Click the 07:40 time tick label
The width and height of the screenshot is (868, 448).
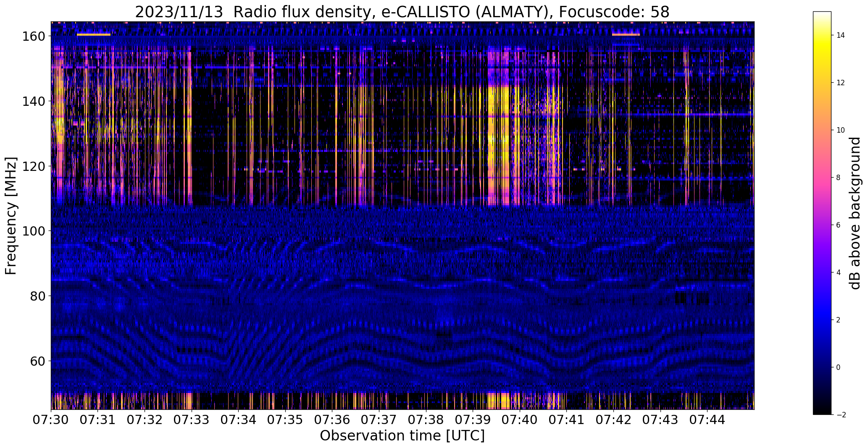520,419
